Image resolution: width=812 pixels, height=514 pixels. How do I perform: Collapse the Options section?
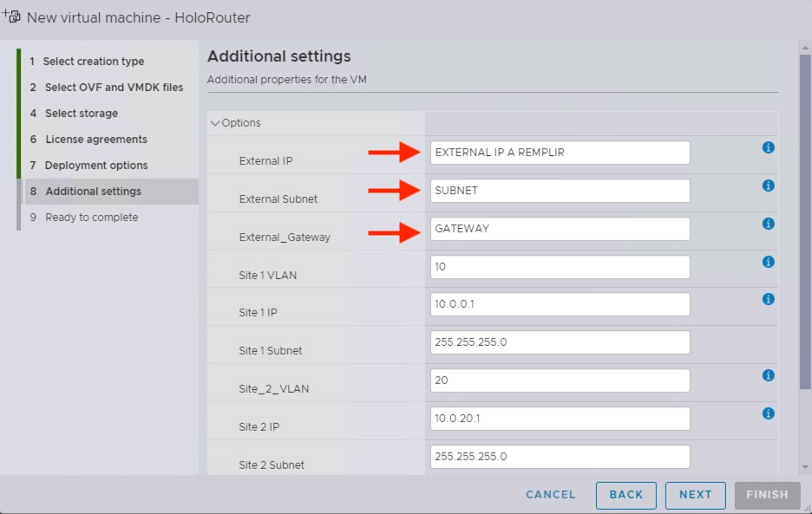tap(215, 123)
